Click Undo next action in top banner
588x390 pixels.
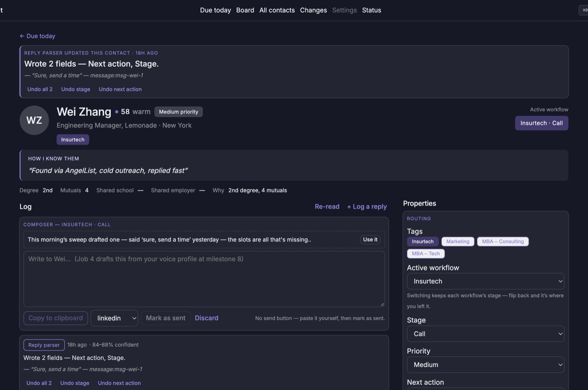(x=120, y=89)
